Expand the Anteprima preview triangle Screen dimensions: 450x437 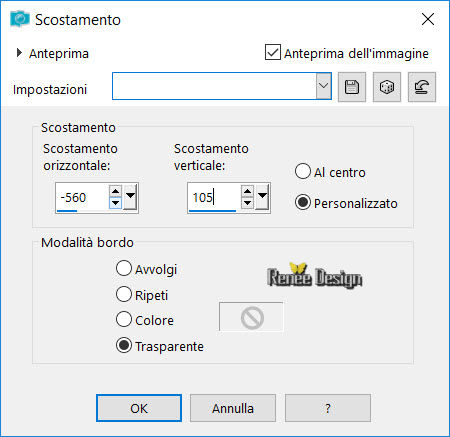click(x=19, y=53)
